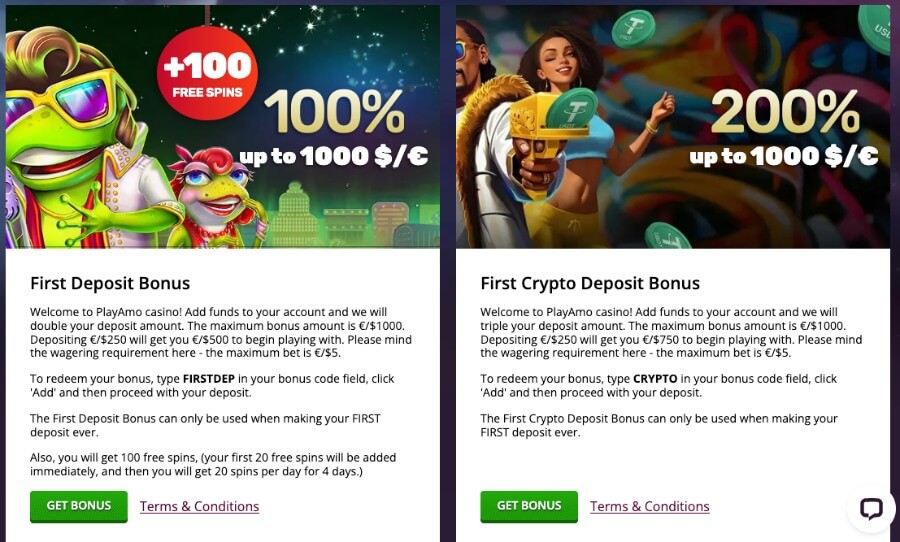
Task: Click the 100% up to 1000 banner text
Action: 334,129
